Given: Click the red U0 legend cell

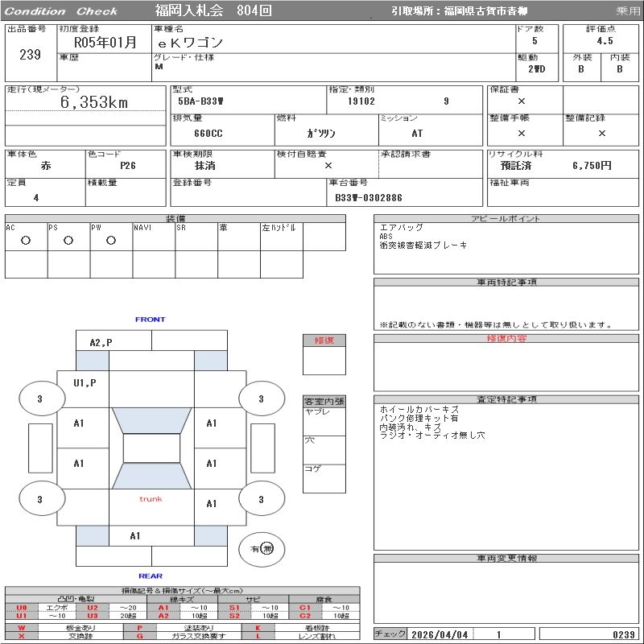Looking at the screenshot, I should 22,608.
